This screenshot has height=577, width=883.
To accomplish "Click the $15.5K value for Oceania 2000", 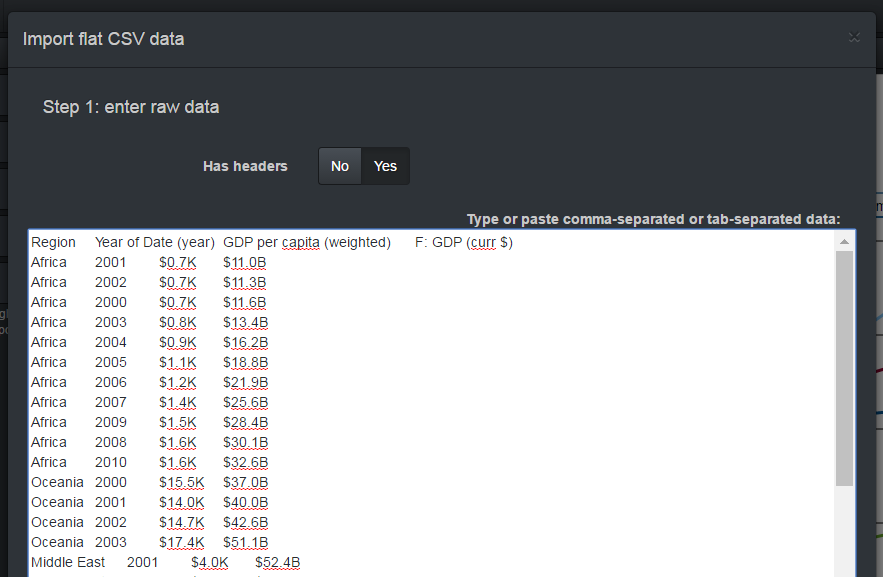I will click(181, 482).
